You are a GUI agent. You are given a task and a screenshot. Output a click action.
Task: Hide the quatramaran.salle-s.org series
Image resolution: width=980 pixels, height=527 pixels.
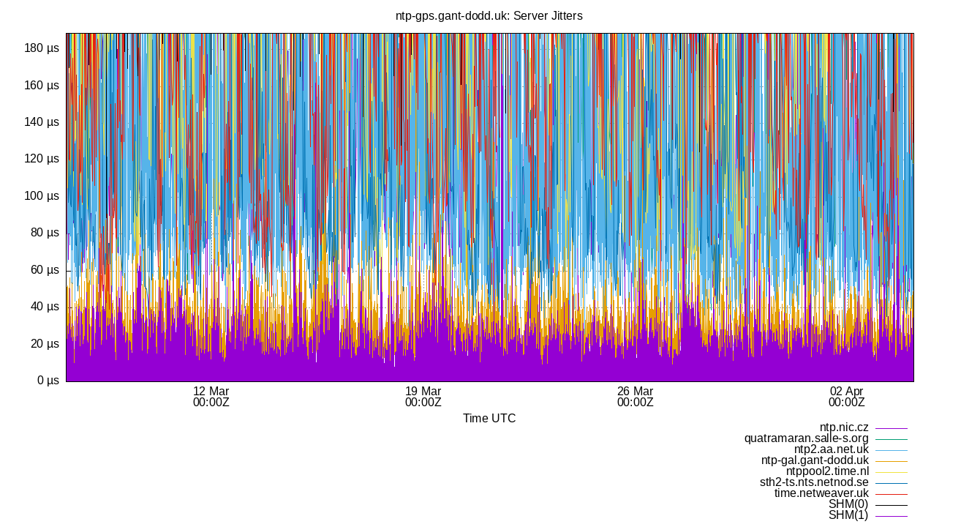click(x=806, y=438)
